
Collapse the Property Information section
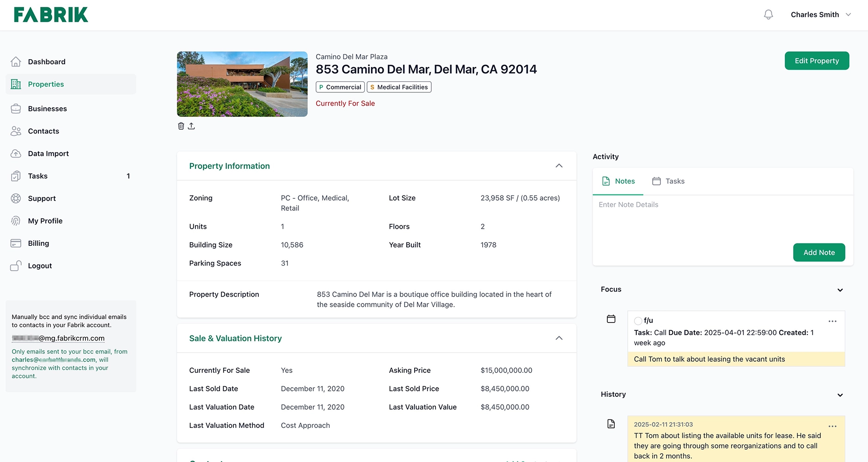pos(559,166)
